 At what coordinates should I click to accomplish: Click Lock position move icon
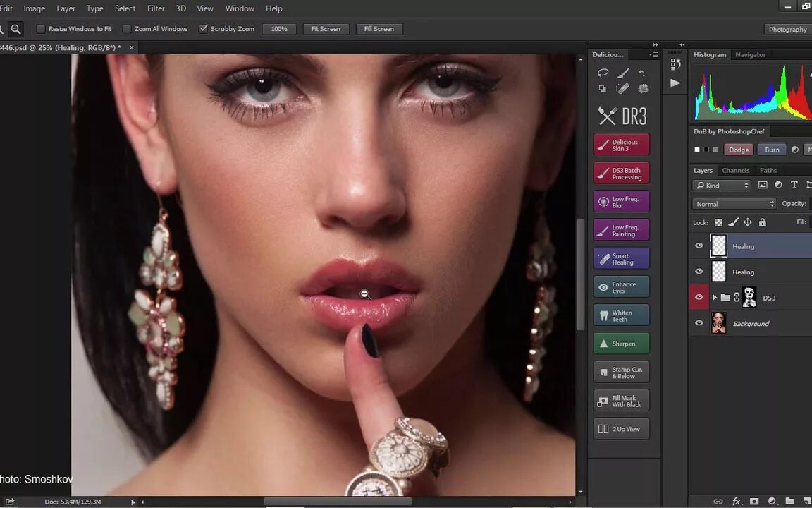[747, 222]
